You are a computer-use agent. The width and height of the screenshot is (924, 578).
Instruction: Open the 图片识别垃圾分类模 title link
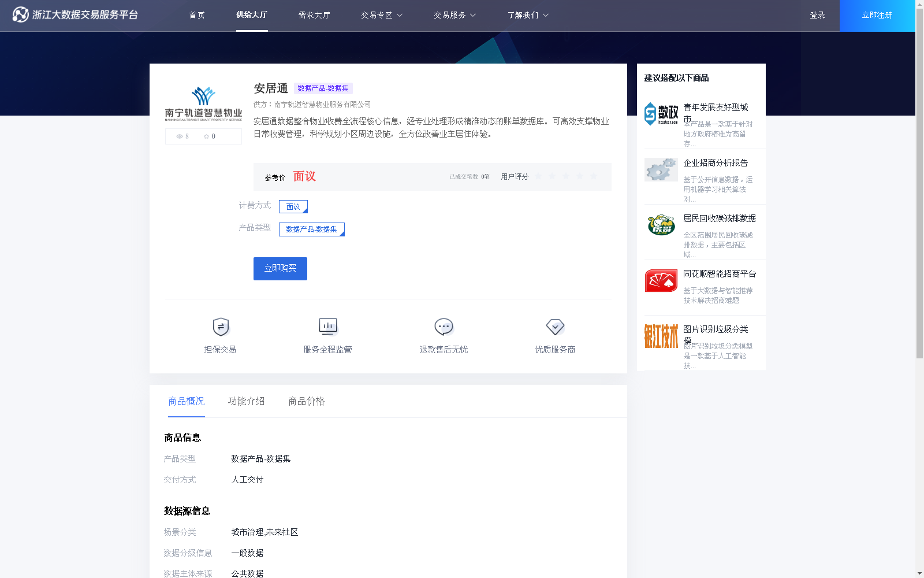point(716,335)
